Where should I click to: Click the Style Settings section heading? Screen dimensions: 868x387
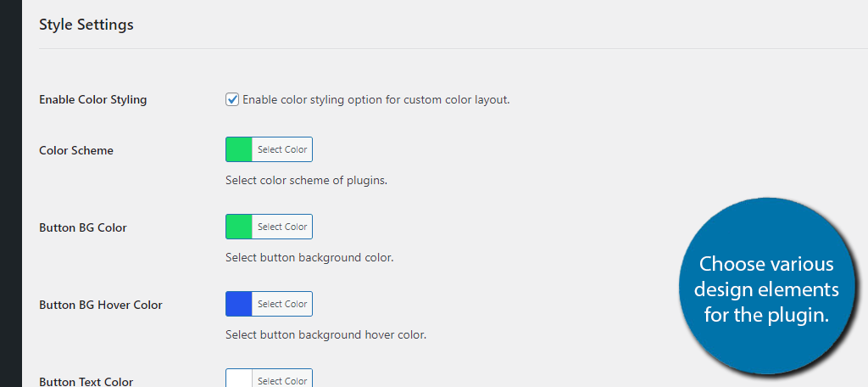pyautogui.click(x=86, y=25)
